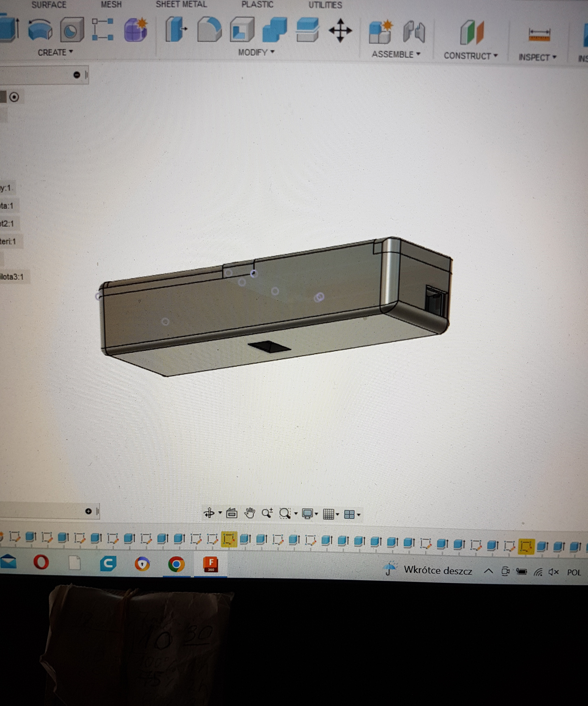Switch to the MESH tab

(x=111, y=5)
